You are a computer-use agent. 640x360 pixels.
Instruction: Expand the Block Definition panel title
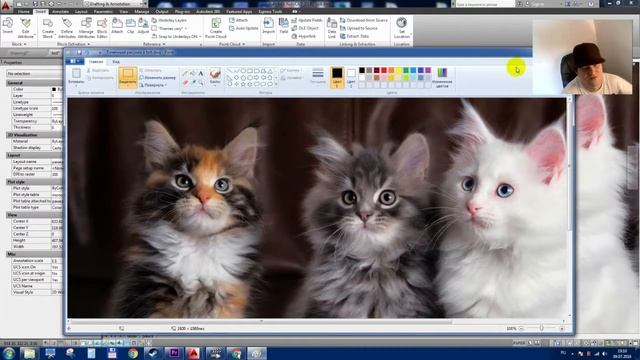click(x=73, y=44)
